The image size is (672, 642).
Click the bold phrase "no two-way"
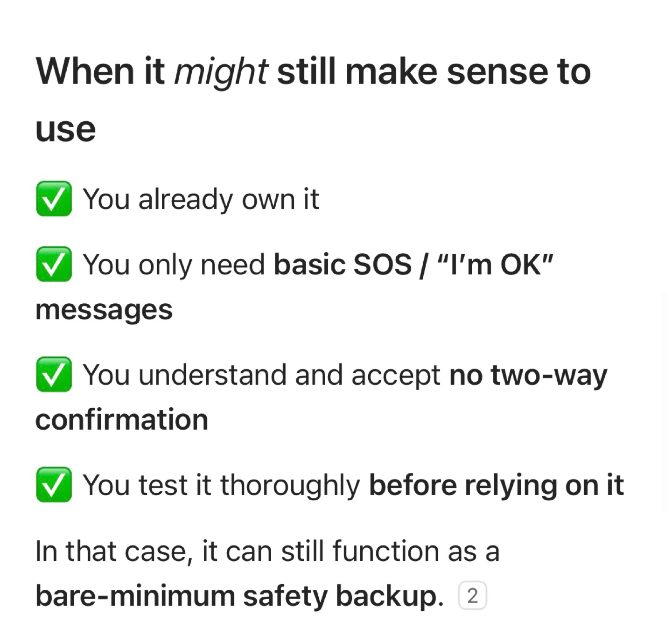coord(528,375)
